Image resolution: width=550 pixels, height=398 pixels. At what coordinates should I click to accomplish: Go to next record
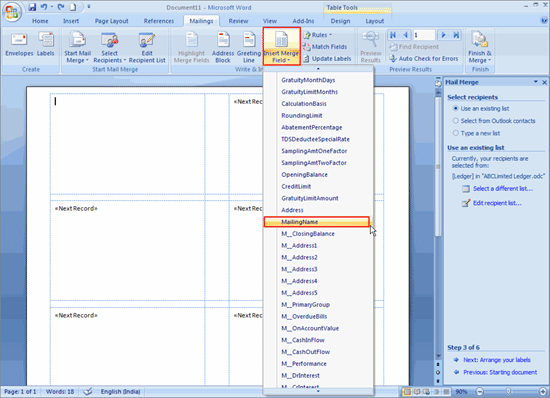click(x=443, y=35)
